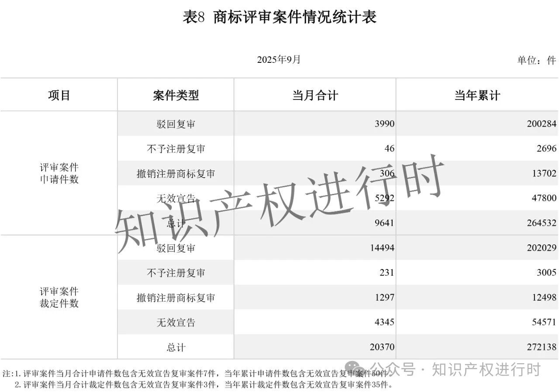This screenshot has width=559, height=392.
Task: Click the 评审案件申请件数 row group label
Action: 59,173
